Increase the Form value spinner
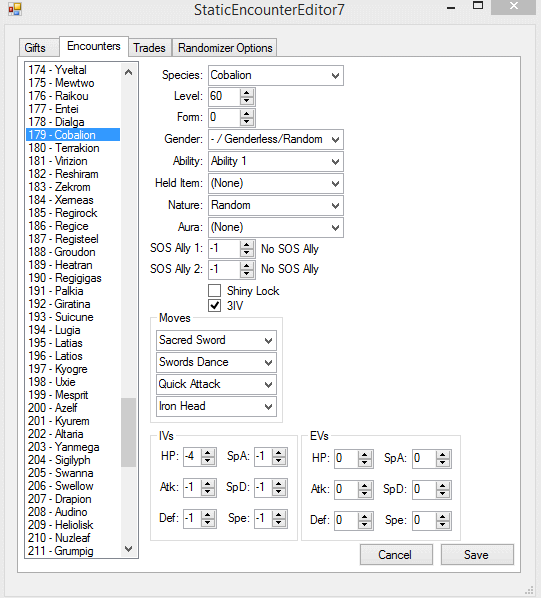 (x=247, y=114)
